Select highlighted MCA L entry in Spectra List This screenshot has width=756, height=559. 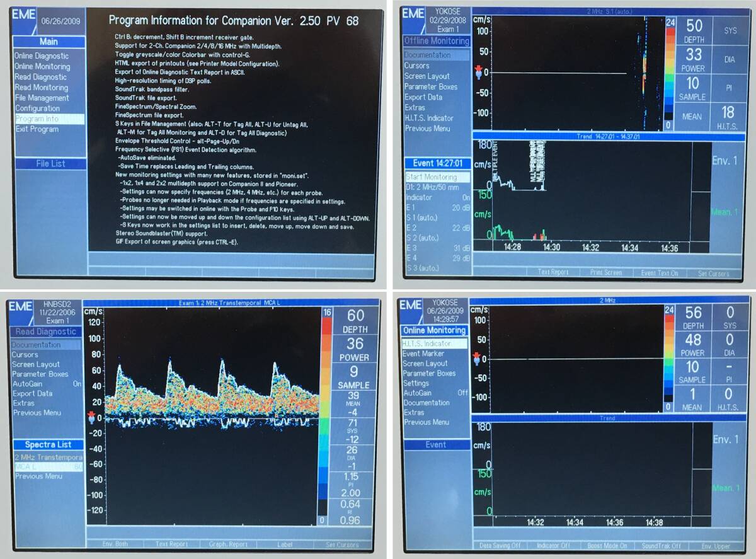coord(49,467)
